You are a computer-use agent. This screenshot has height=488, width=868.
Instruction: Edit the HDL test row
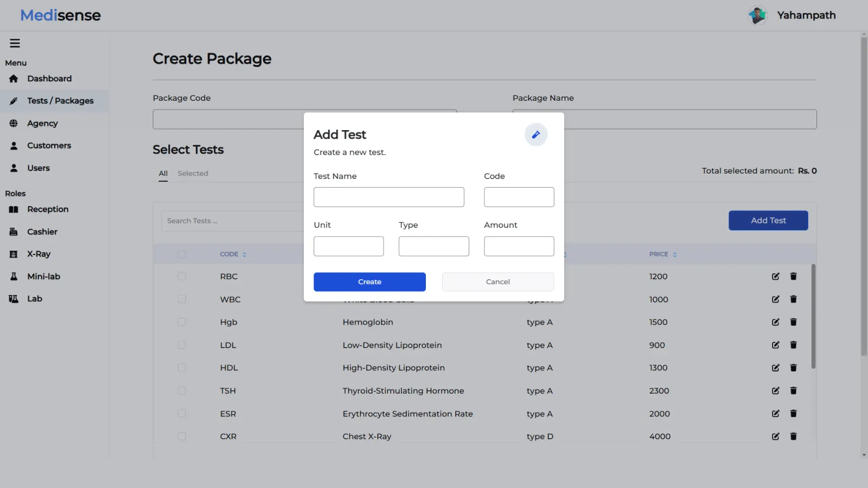[776, 368]
